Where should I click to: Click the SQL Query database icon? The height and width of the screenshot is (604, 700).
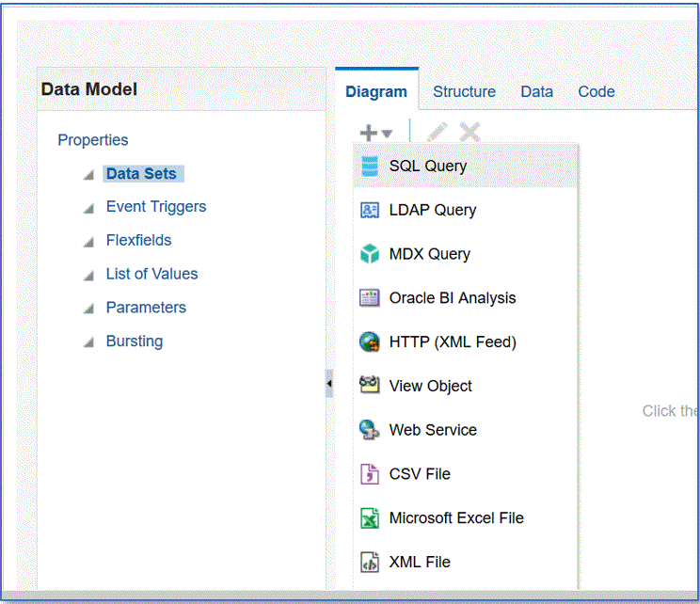coord(370,167)
